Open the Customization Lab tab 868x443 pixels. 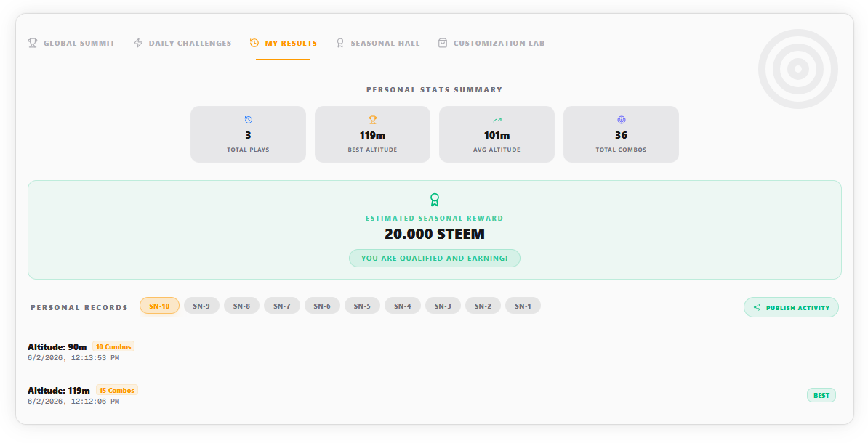pyautogui.click(x=491, y=43)
